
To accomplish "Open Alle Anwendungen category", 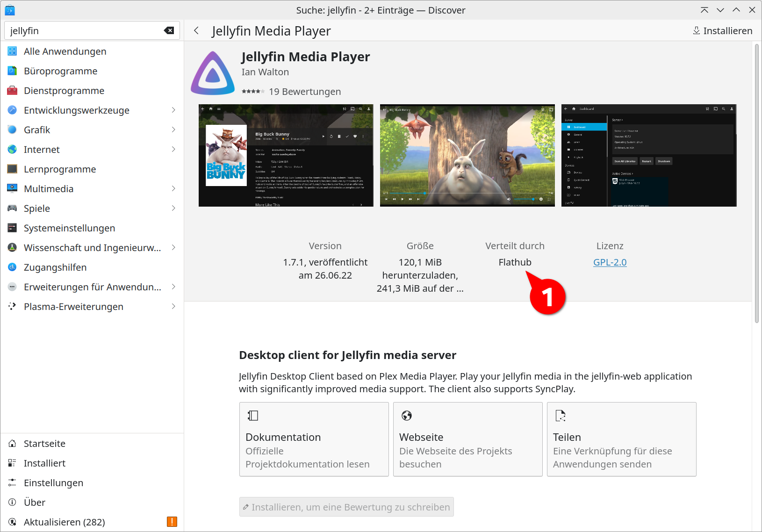I will point(92,51).
